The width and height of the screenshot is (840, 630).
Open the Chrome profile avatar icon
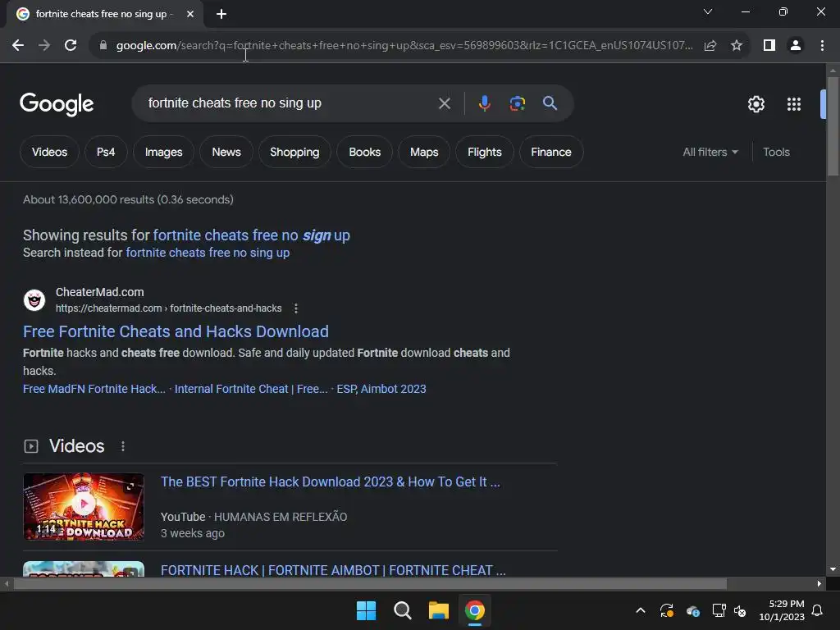click(x=796, y=46)
